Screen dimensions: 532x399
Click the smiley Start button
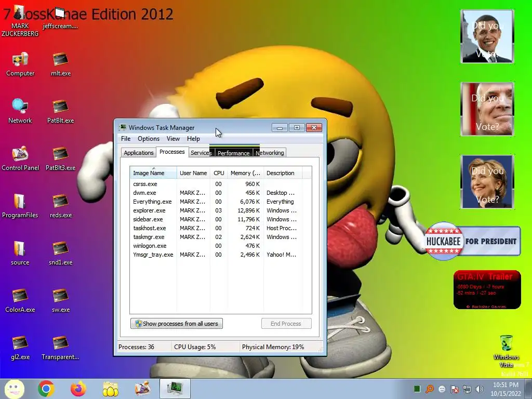pyautogui.click(x=14, y=389)
